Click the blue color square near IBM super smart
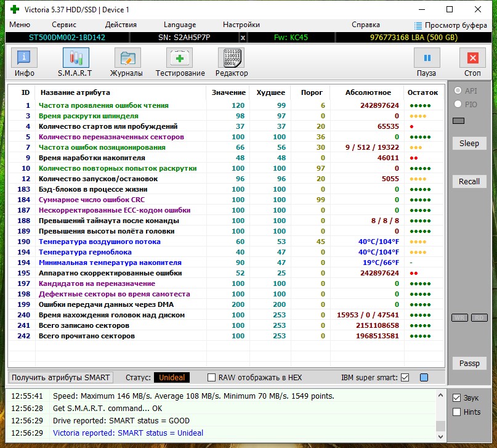This screenshot has height=448, width=497. (x=424, y=377)
